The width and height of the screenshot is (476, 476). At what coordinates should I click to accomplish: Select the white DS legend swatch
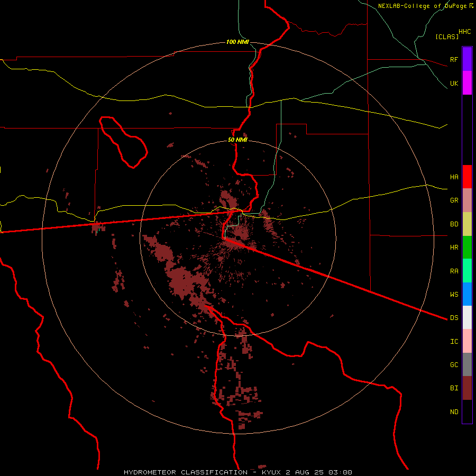(x=467, y=317)
